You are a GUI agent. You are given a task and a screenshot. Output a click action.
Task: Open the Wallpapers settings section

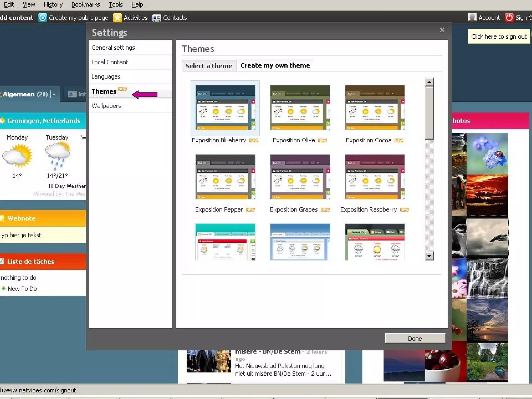coord(106,106)
